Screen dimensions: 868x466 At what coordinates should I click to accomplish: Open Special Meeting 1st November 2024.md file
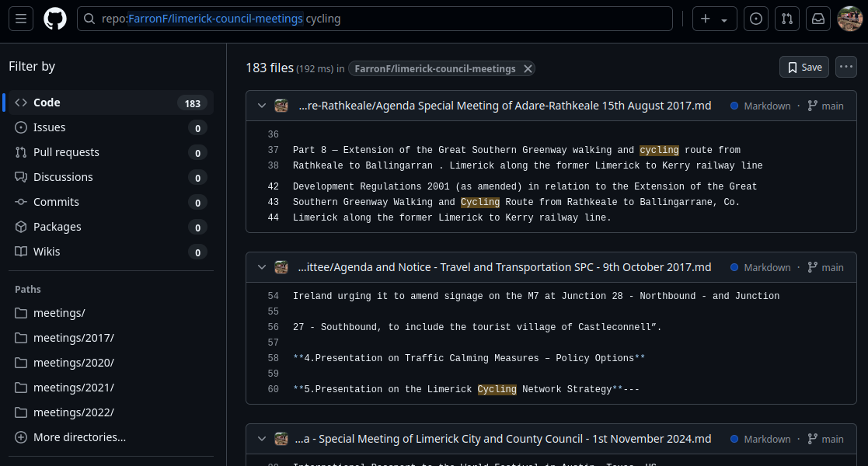tap(503, 439)
